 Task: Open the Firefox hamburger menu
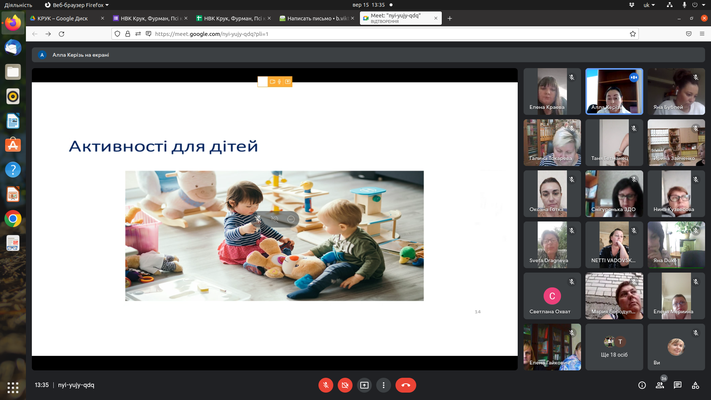tap(702, 34)
